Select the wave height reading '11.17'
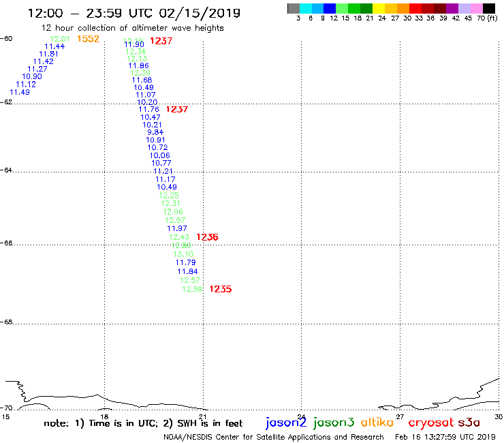 pyautogui.click(x=166, y=179)
